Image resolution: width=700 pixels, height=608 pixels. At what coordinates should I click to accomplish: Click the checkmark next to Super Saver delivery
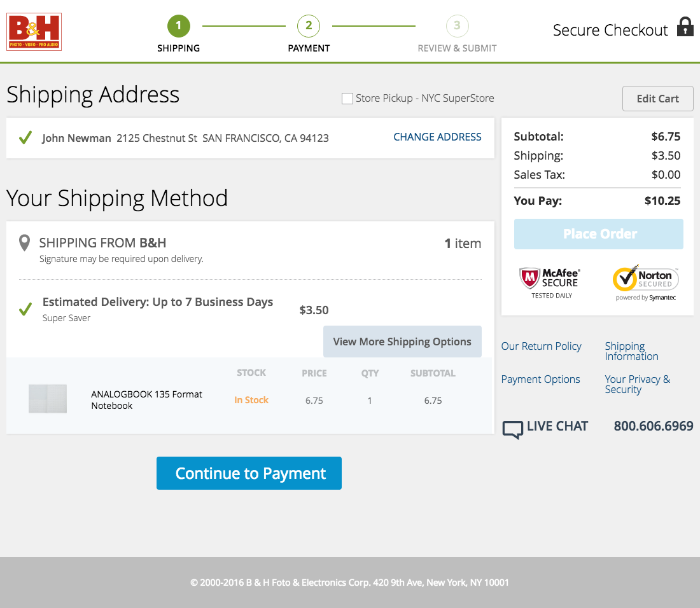(26, 308)
